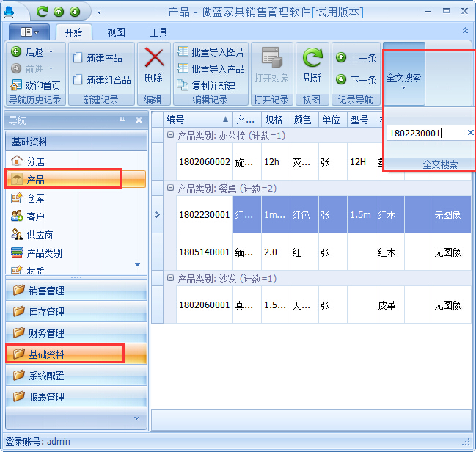Viewport: 476px width, 452px height.
Task: Go to next record with 下一条
Action: (356, 80)
